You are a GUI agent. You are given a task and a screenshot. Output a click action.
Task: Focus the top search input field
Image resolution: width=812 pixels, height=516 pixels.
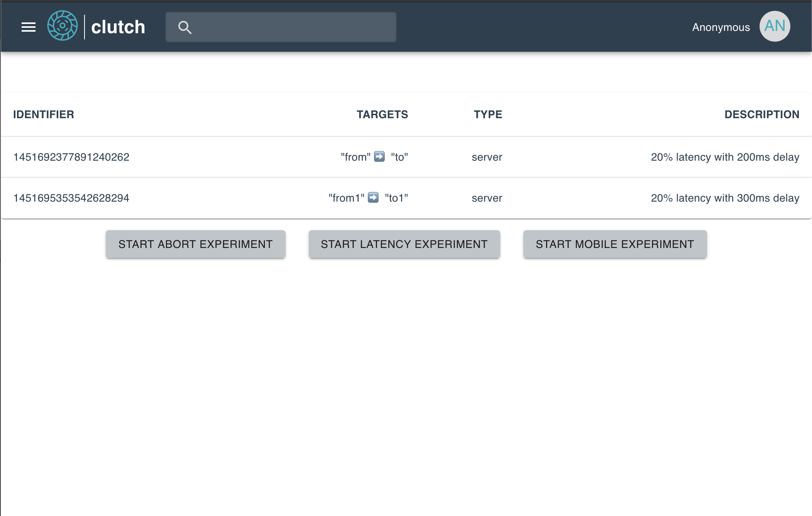pos(293,27)
